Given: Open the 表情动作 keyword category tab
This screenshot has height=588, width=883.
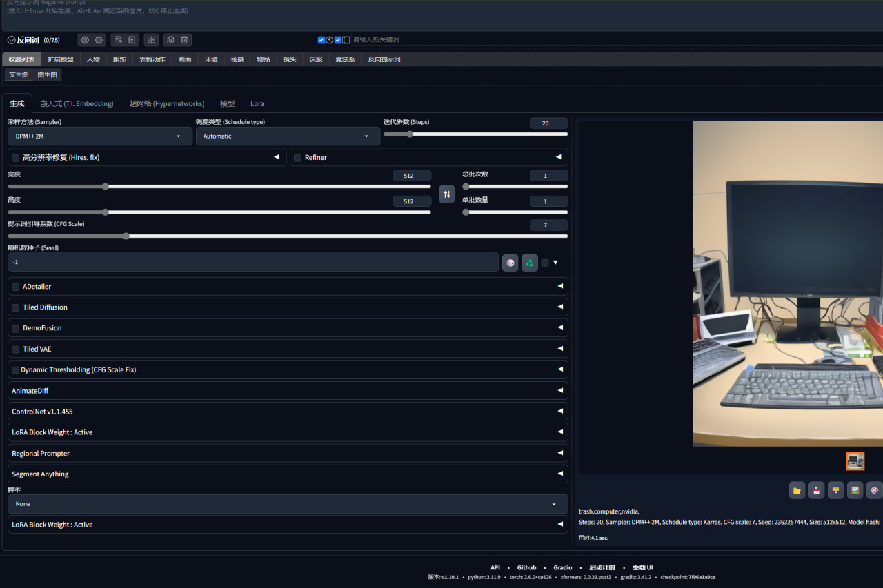Looking at the screenshot, I should [x=152, y=59].
